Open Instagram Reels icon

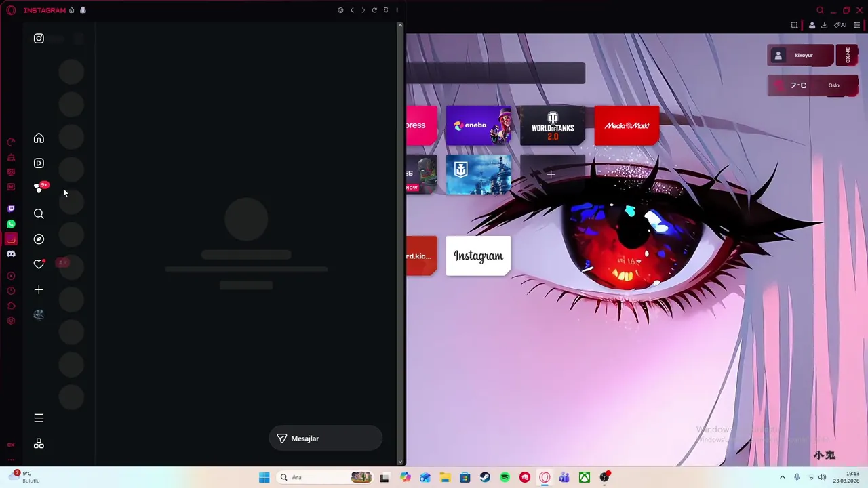(39, 163)
